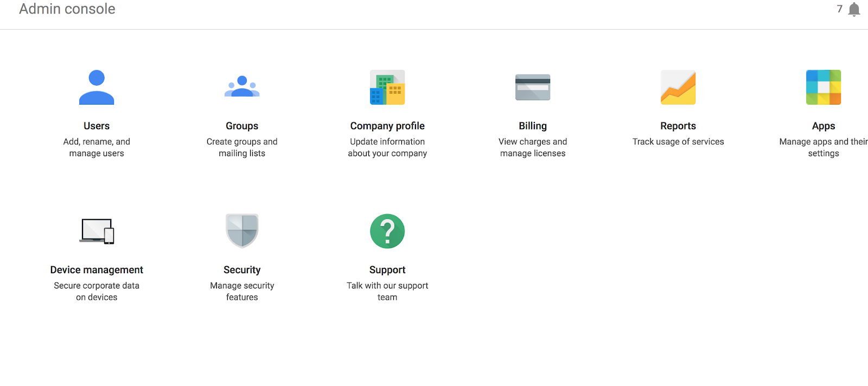Click the Users person icon
868x386 pixels.
pyautogui.click(x=97, y=87)
